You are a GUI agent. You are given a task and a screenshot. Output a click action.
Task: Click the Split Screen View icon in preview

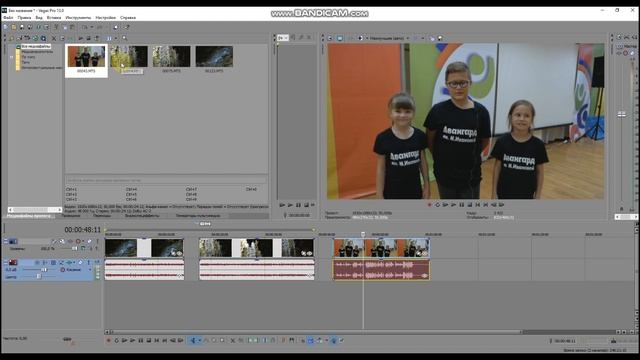[x=360, y=38]
